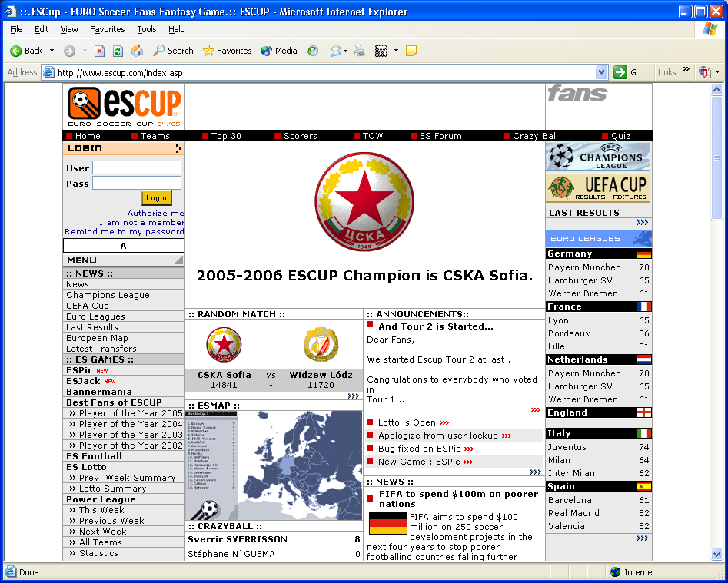Open the Favorites menu in the menu bar
The image size is (728, 583).
[108, 29]
